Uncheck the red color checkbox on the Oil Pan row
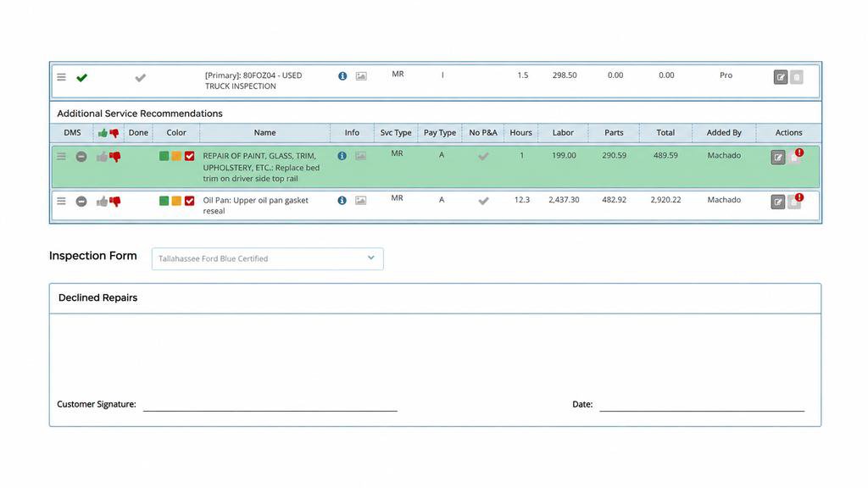The image size is (868, 488). pyautogui.click(x=189, y=201)
